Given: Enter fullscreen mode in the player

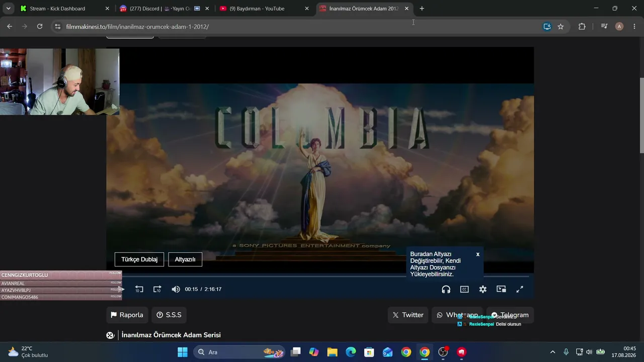Looking at the screenshot, I should pyautogui.click(x=520, y=289).
